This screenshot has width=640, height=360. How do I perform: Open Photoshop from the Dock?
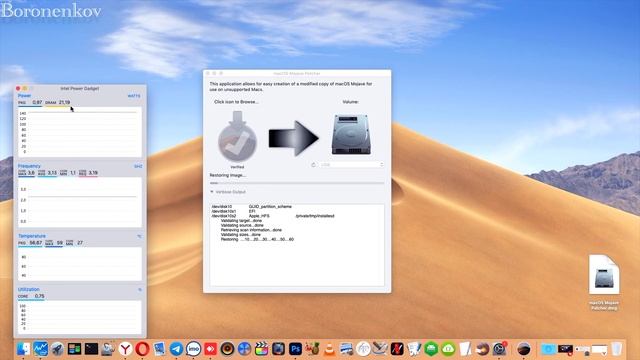click(x=295, y=349)
